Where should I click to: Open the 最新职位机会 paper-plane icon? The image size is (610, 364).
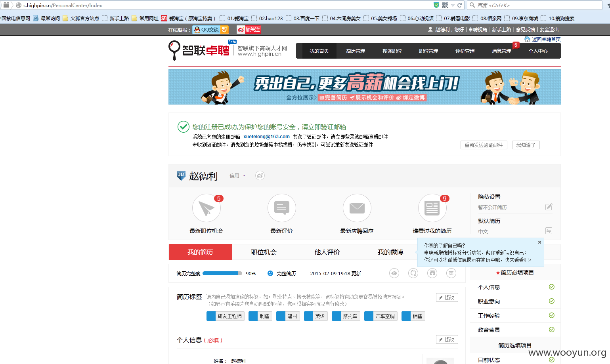[x=207, y=208]
